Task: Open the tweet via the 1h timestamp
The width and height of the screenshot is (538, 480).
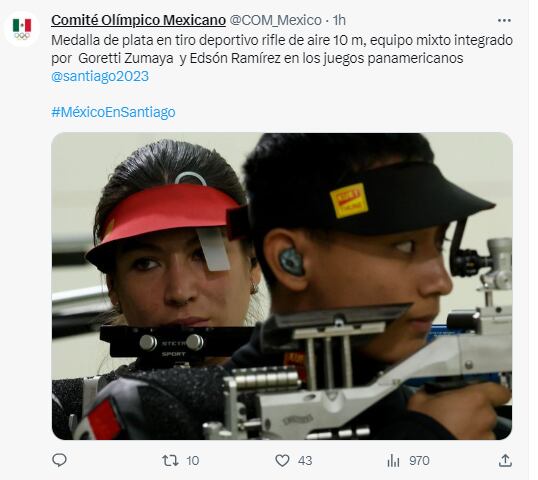Action: point(339,20)
